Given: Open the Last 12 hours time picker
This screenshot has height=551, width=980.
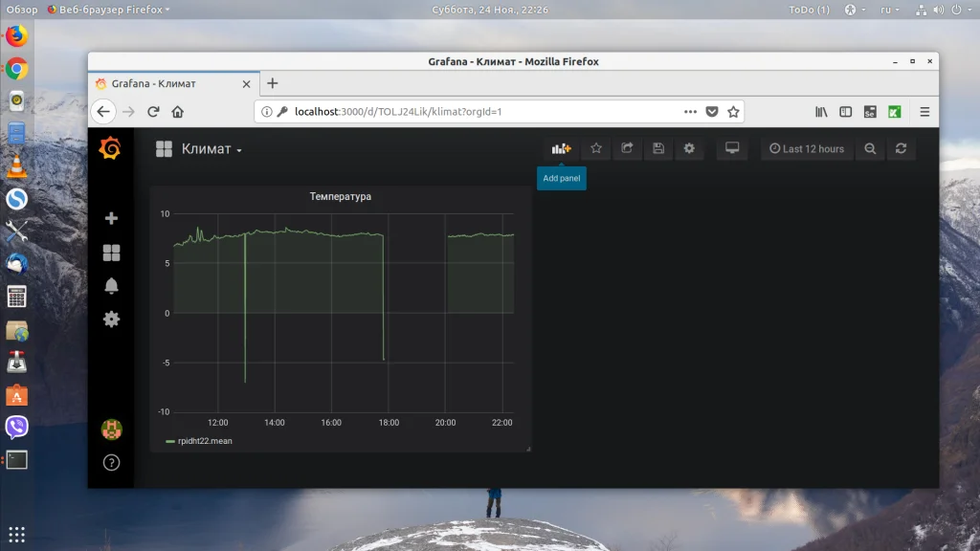Looking at the screenshot, I should [x=807, y=148].
